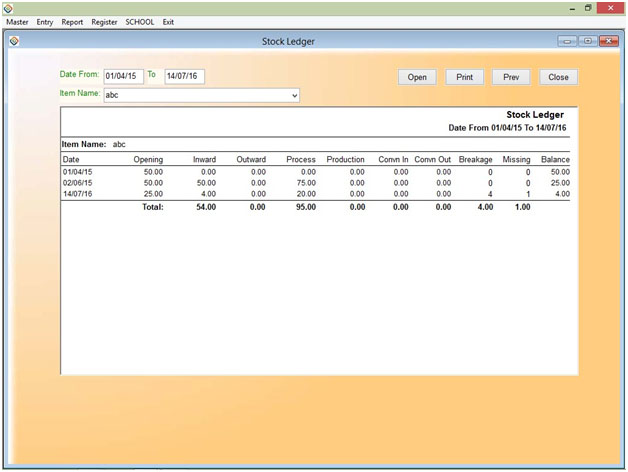The image size is (628, 472).
Task: Select the Register menu
Action: 104,21
